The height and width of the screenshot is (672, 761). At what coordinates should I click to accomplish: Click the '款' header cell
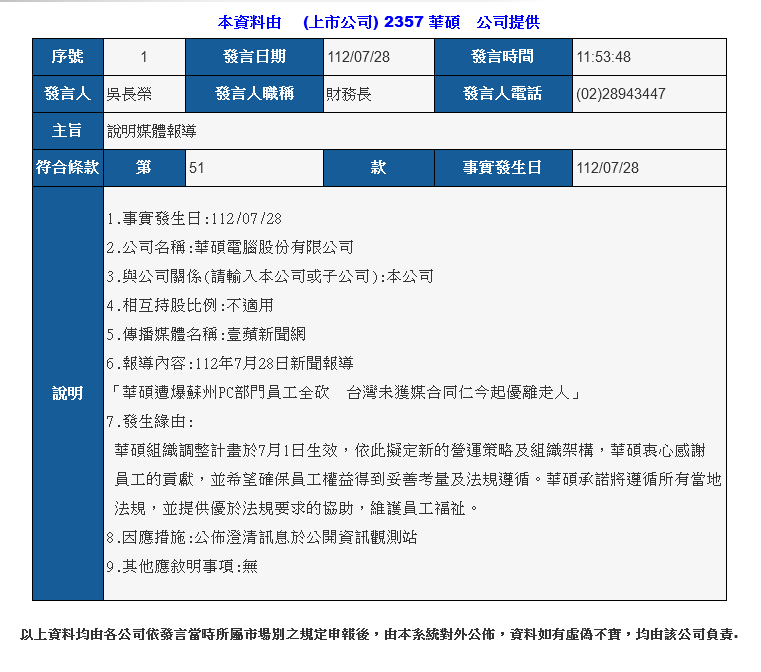(379, 168)
